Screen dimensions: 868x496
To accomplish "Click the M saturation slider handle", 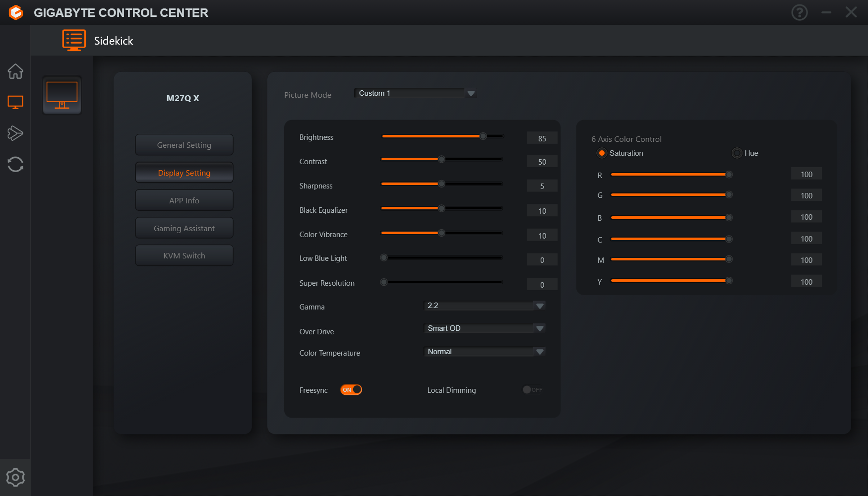I will 729,259.
